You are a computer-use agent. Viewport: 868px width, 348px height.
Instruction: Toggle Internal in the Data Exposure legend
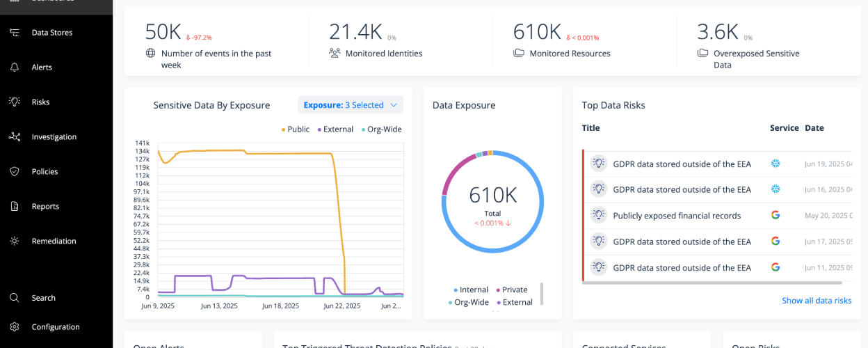[471, 290]
